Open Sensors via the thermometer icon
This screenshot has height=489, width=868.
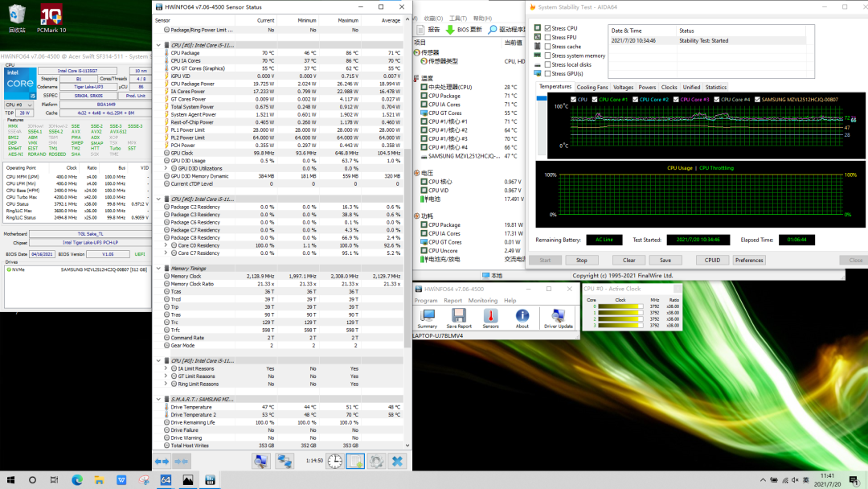490,317
